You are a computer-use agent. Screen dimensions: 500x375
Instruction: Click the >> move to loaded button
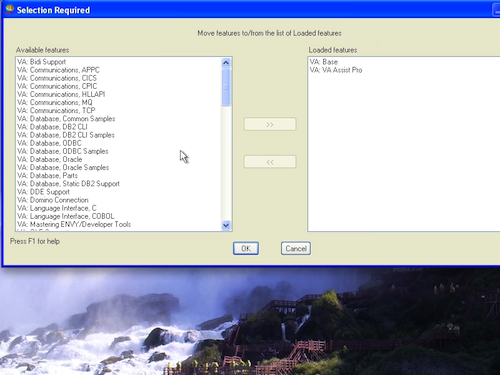[x=270, y=124]
